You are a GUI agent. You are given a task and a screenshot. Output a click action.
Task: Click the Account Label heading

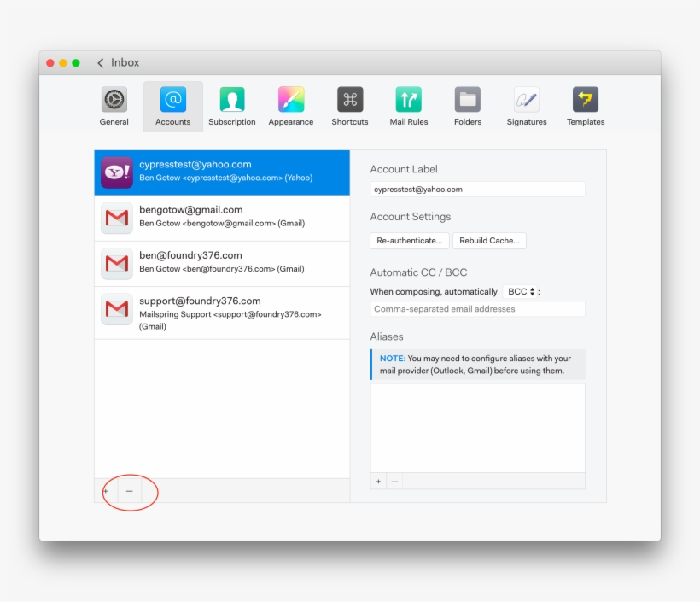(404, 169)
